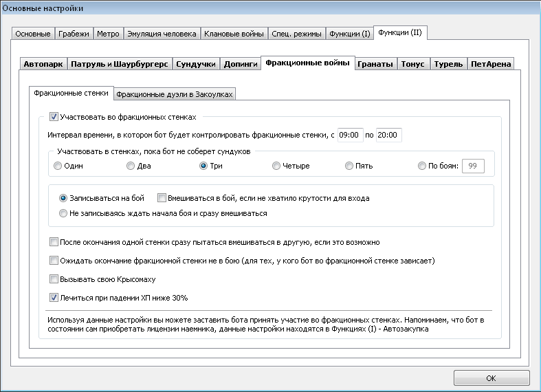Switch to the Основные tab
The width and height of the screenshot is (541, 392).
point(33,34)
